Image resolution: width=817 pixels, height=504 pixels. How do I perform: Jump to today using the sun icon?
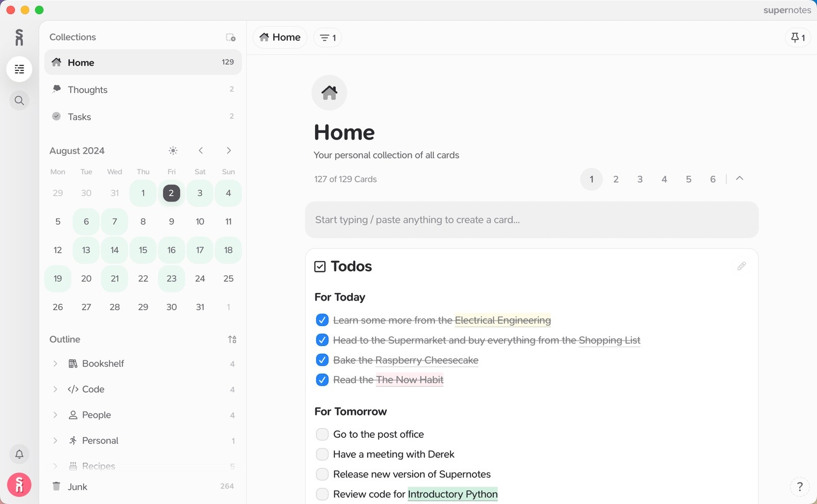[173, 150]
